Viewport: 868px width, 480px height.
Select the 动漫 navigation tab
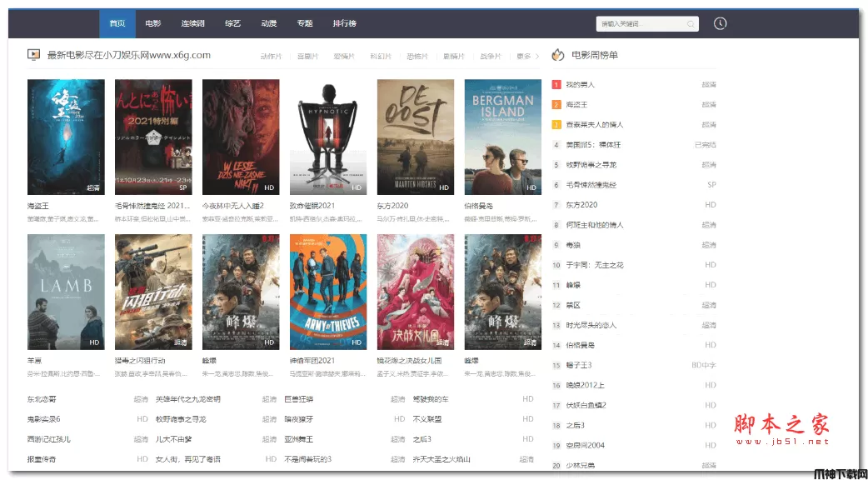click(268, 23)
